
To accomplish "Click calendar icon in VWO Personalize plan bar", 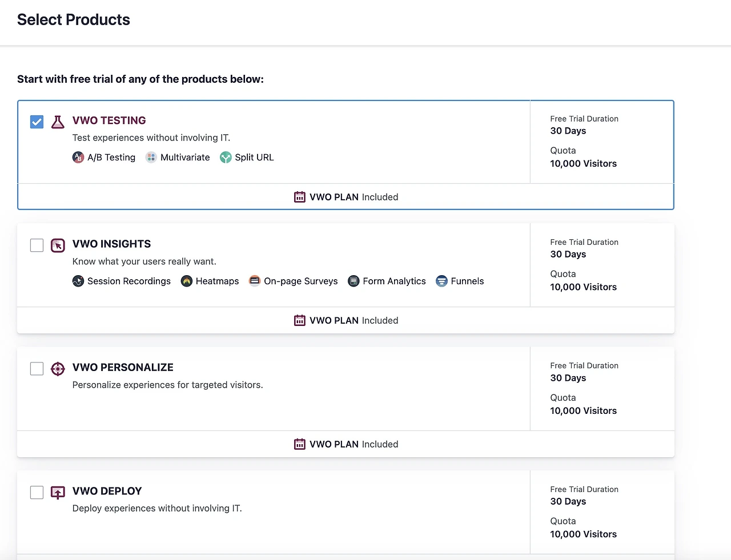I will (x=300, y=444).
